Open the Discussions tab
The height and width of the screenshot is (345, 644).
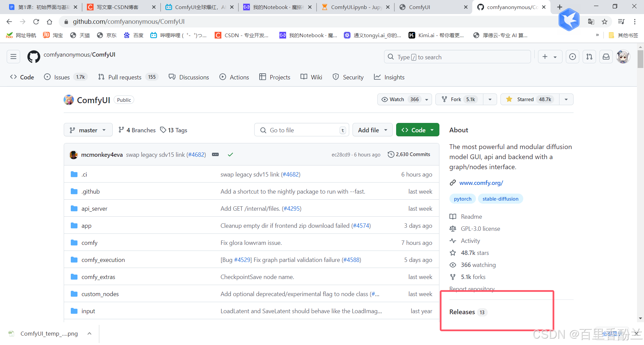189,77
